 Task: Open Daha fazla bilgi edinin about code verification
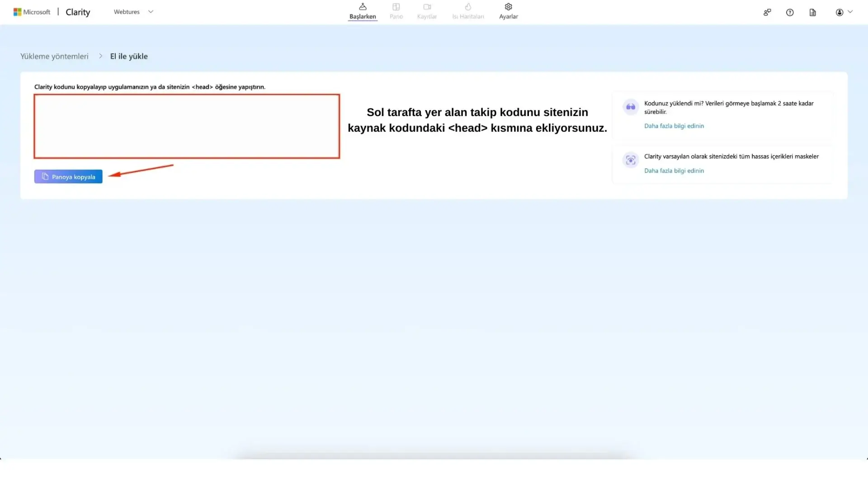pyautogui.click(x=674, y=126)
